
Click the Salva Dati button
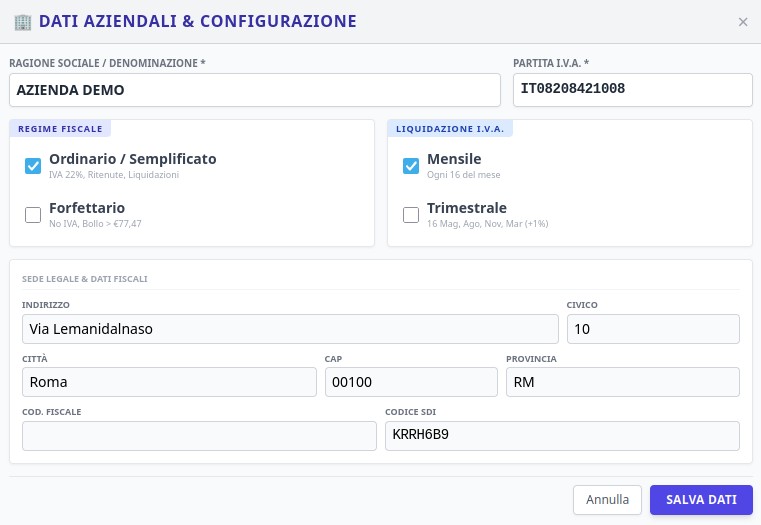pos(701,500)
